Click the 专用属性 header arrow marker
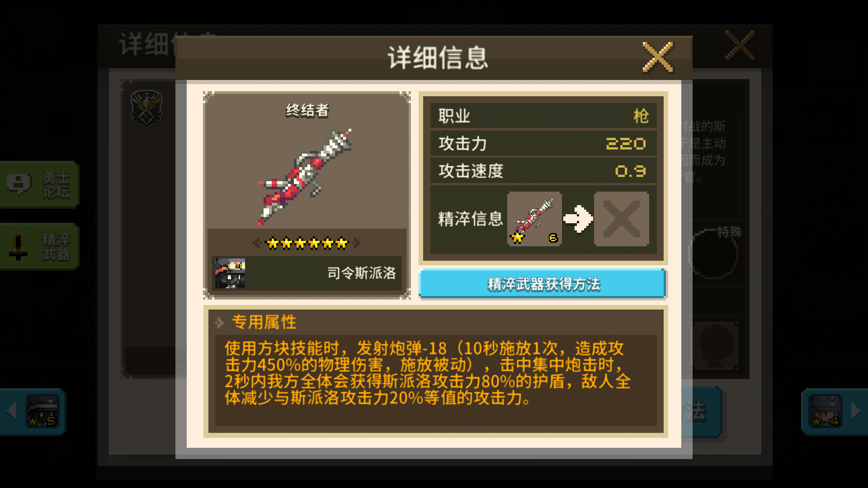Screen dimensions: 868x488 [220, 323]
